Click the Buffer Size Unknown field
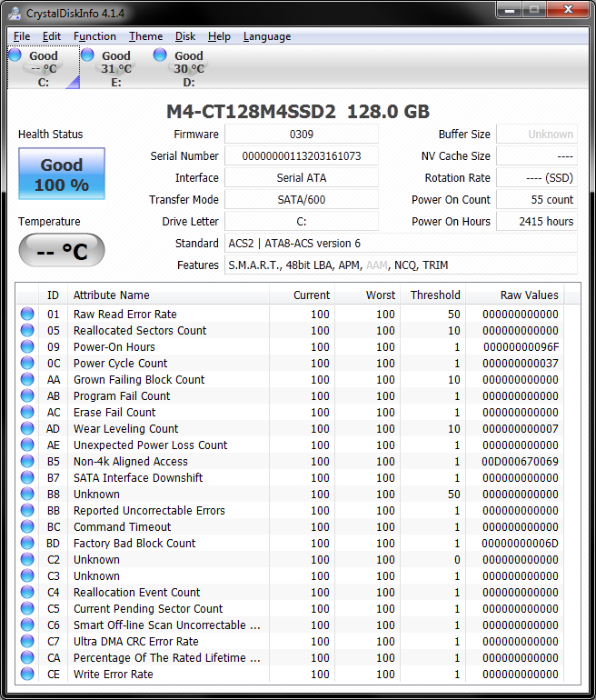This screenshot has height=700, width=596. coord(537,134)
